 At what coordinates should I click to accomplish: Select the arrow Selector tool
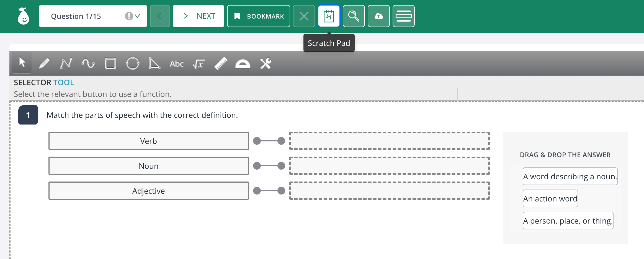pyautogui.click(x=22, y=63)
